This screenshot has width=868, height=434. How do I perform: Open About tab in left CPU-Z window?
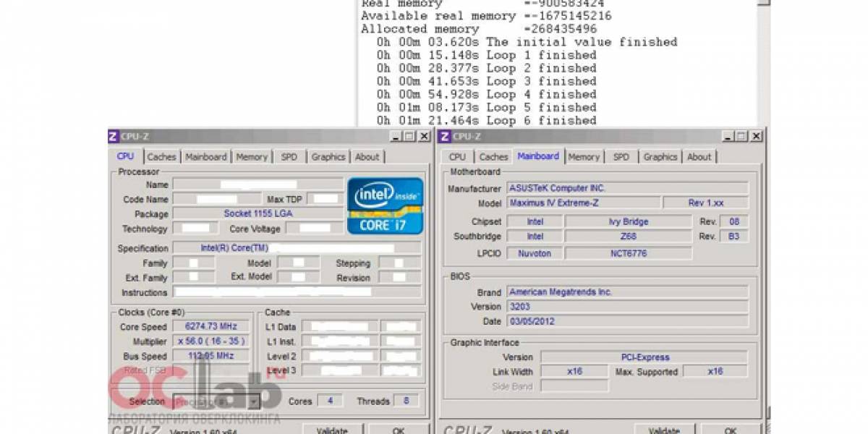tap(367, 156)
